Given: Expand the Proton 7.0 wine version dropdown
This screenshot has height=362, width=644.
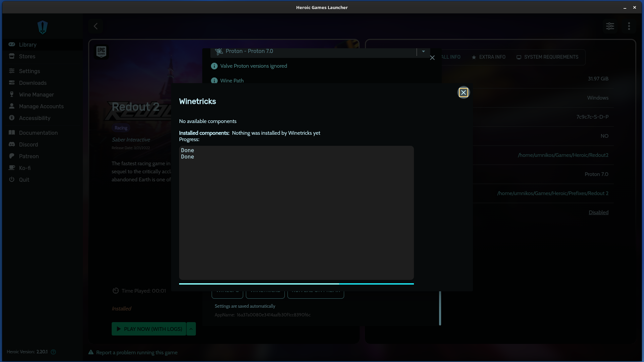Looking at the screenshot, I should (x=423, y=51).
